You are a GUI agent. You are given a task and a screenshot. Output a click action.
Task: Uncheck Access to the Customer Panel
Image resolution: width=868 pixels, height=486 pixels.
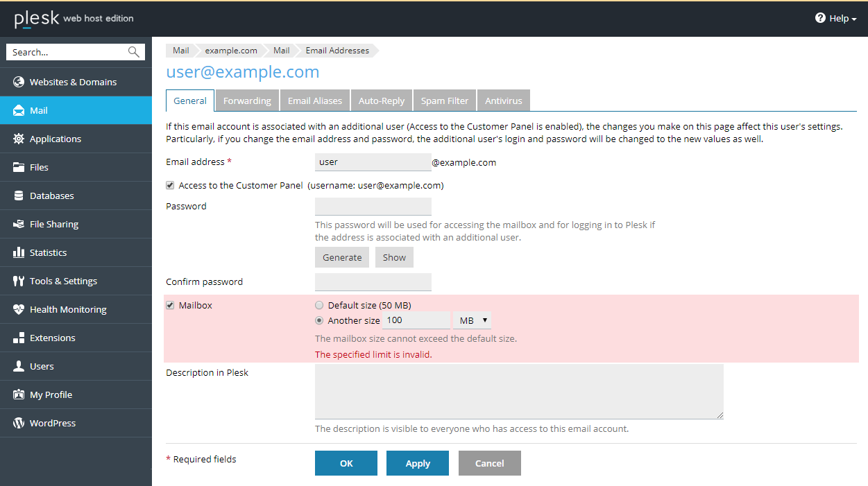click(x=170, y=185)
